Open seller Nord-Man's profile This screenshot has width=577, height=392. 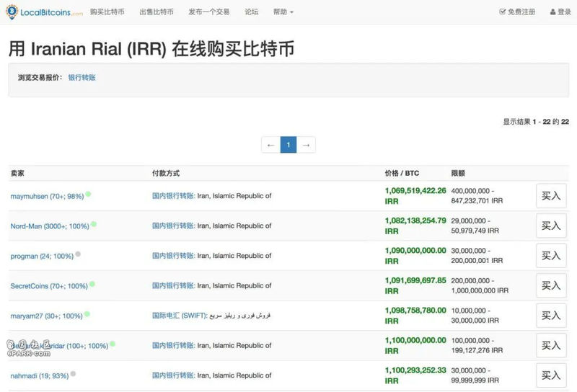[x=50, y=226]
